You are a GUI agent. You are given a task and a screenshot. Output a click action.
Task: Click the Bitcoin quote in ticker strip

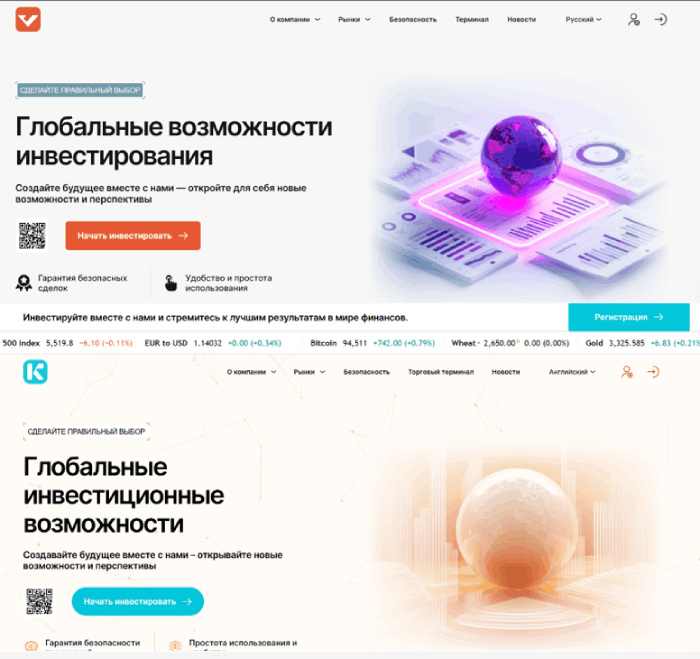coord(373,343)
